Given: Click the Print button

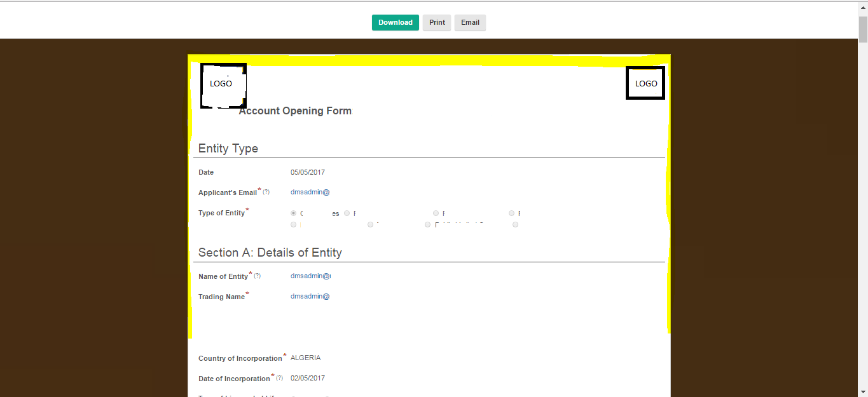Looking at the screenshot, I should [x=437, y=22].
